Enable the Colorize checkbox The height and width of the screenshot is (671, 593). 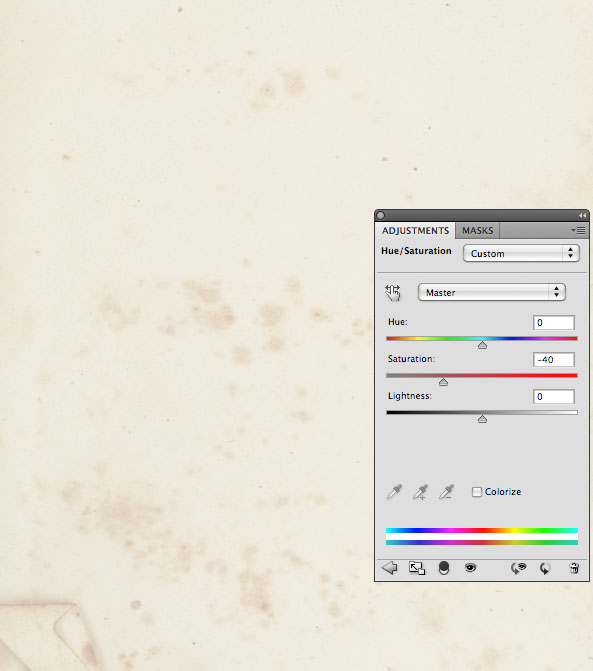pos(477,492)
